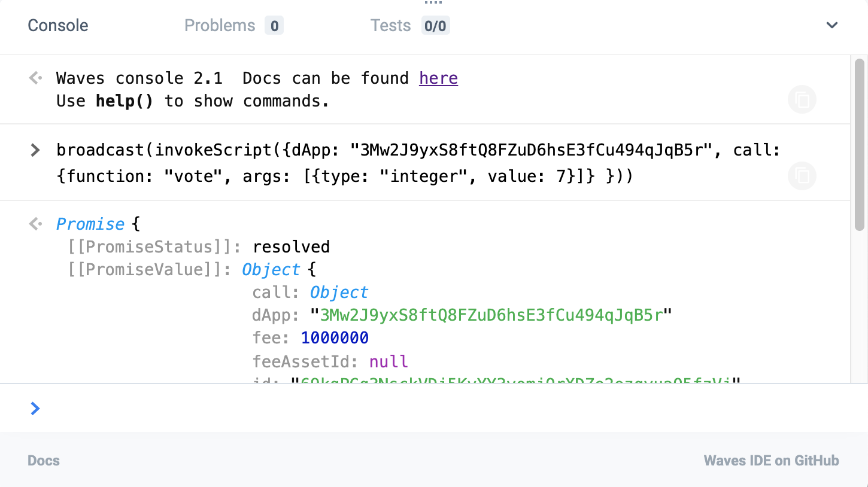Image resolution: width=868 pixels, height=487 pixels.
Task: Click the Problems count badge
Action: click(x=274, y=26)
